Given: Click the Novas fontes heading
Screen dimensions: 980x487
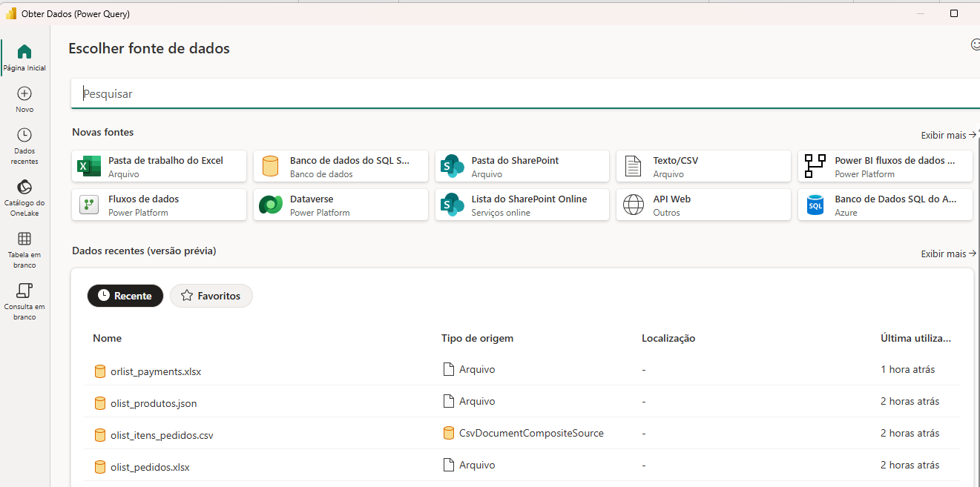Looking at the screenshot, I should click(x=103, y=132).
